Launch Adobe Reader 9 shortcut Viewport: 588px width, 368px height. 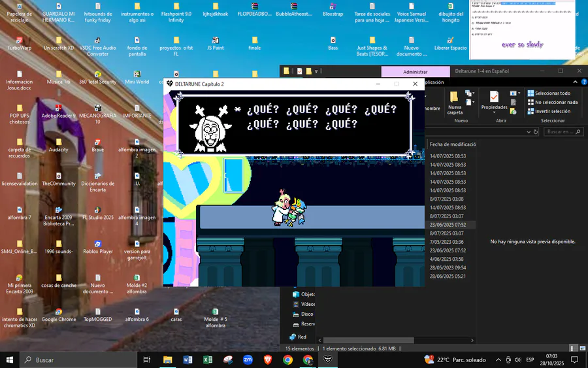[x=59, y=111]
